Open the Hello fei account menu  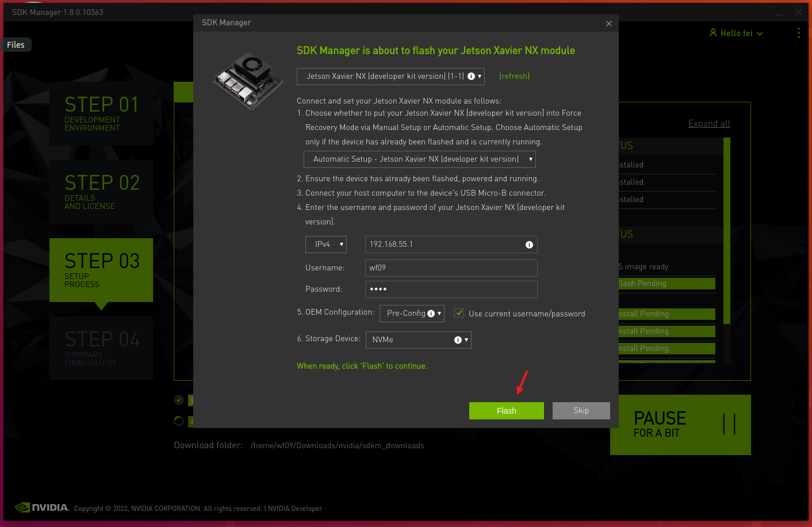736,33
